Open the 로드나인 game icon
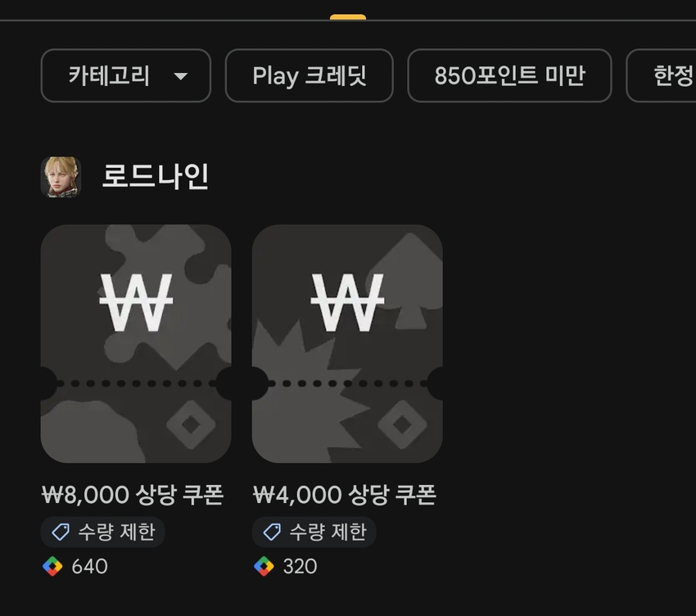 pyautogui.click(x=61, y=177)
